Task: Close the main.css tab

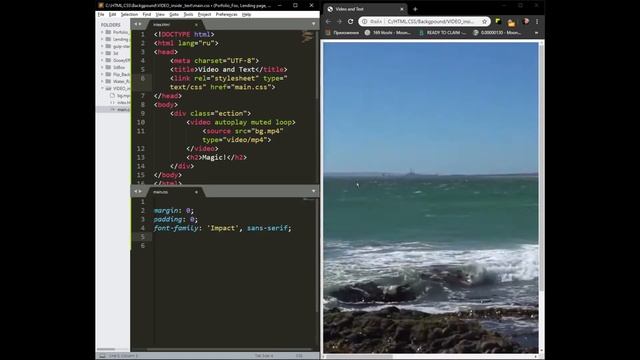Action: [196, 192]
